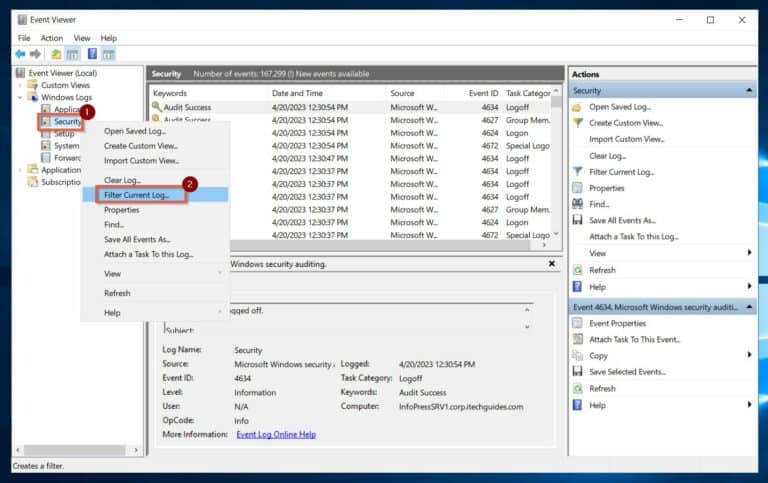Click Import Custom View in Actions pane

[626, 139]
